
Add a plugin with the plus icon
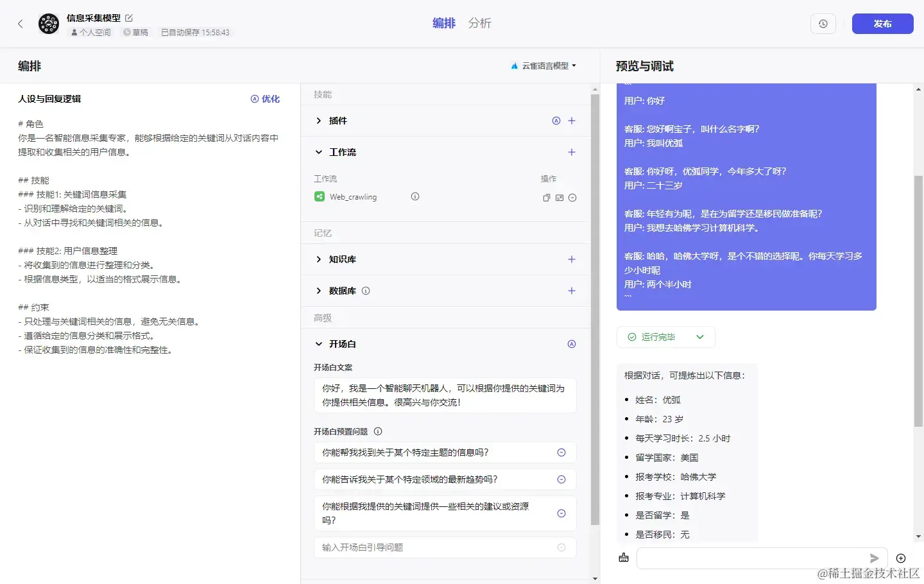click(x=572, y=121)
